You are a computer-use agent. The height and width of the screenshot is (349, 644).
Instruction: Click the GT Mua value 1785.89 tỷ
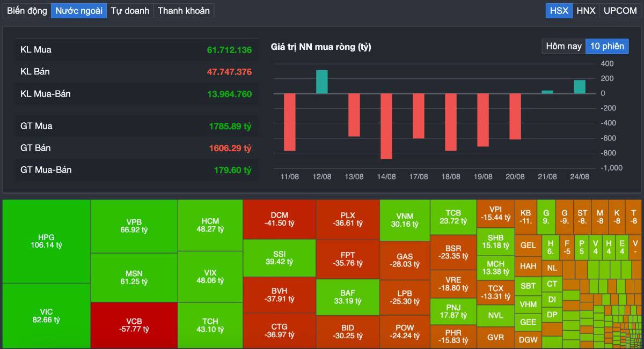tap(230, 127)
